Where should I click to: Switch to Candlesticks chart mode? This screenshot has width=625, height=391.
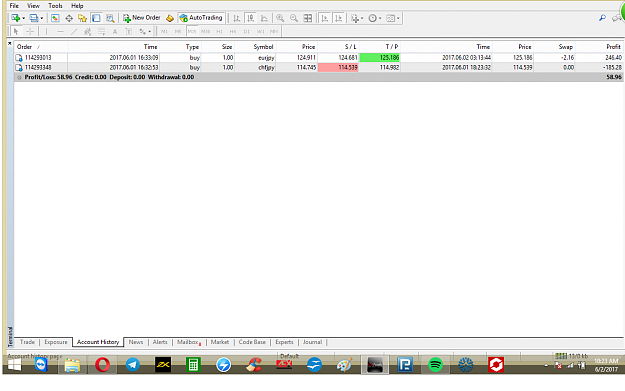pyautogui.click(x=250, y=18)
